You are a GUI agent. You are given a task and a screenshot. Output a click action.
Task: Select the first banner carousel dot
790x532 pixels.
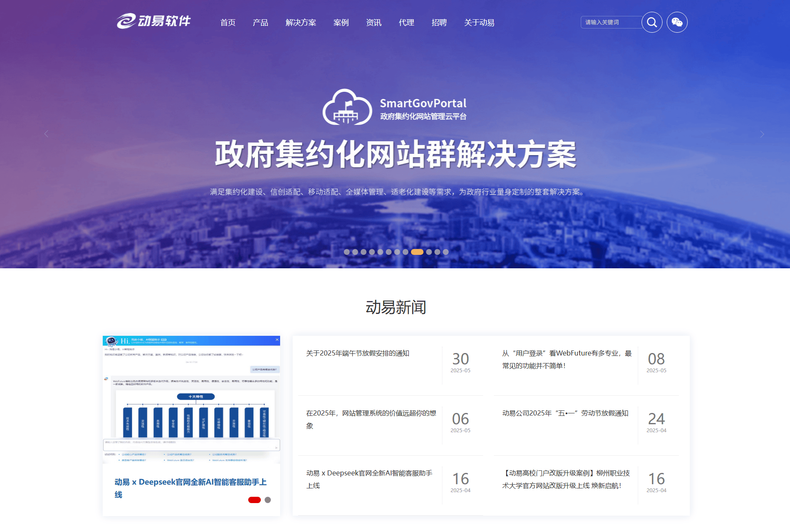347,252
